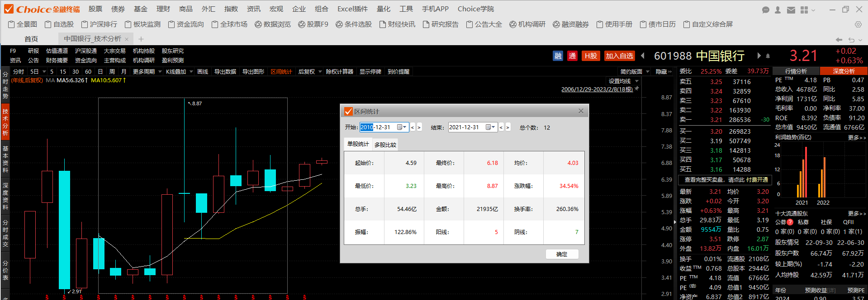Select the 月 monthly period
The image size is (868, 300).
(123, 71)
